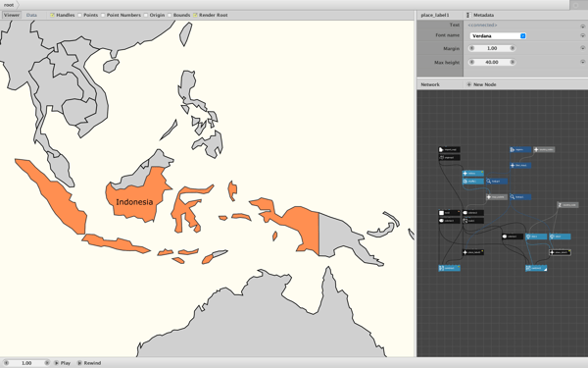Select the ungroup1 node below import_svg1
Screen dimensions: 588x368
tap(449, 157)
